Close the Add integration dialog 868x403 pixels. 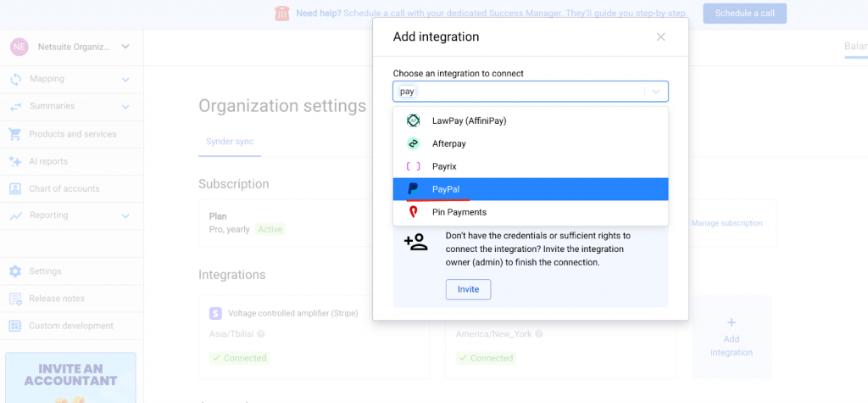[661, 36]
